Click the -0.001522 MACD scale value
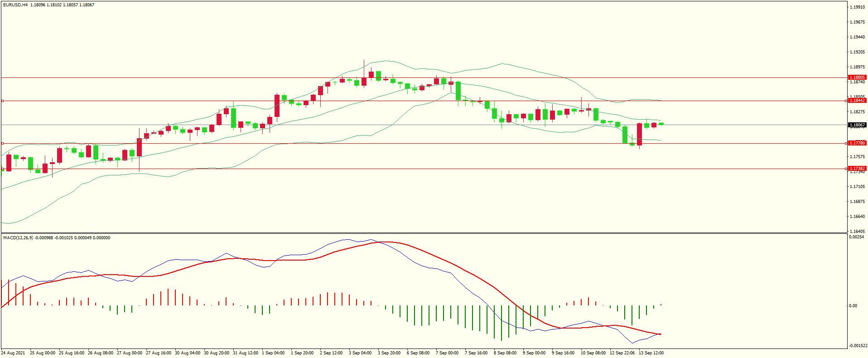The image size is (868, 358). point(858,346)
